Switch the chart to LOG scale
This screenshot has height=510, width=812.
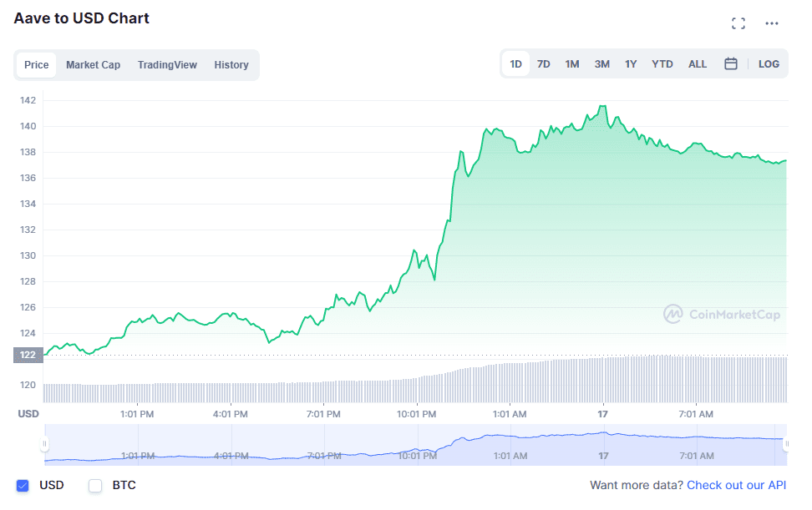click(769, 63)
